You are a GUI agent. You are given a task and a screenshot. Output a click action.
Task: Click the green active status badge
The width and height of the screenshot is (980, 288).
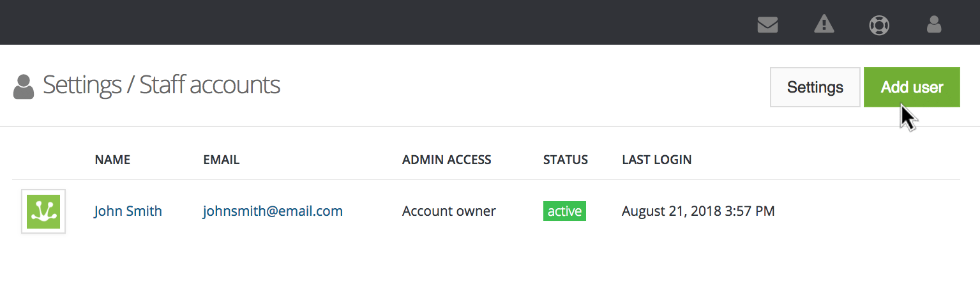(564, 211)
